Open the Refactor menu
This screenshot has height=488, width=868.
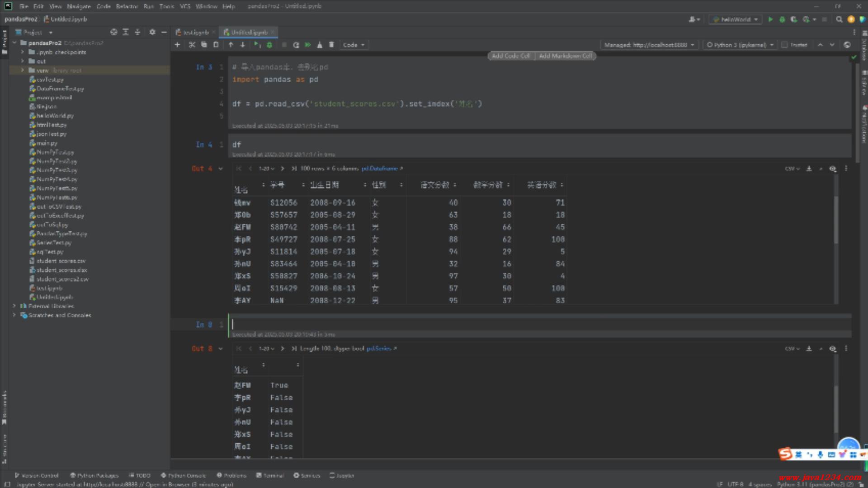pyautogui.click(x=127, y=6)
